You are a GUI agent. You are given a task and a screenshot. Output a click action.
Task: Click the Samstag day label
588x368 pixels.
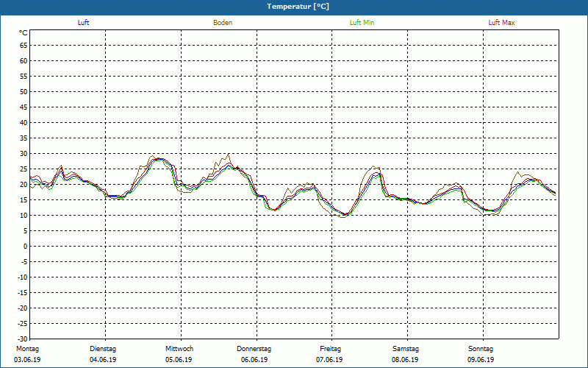(406, 349)
